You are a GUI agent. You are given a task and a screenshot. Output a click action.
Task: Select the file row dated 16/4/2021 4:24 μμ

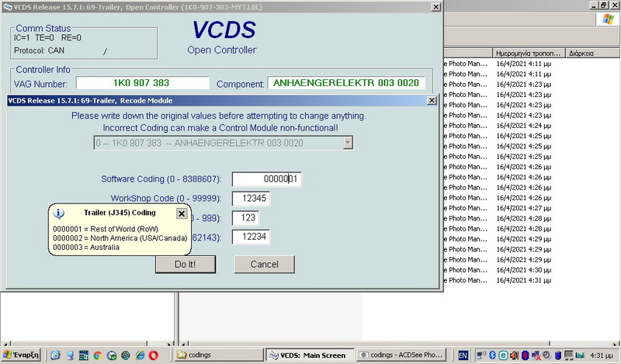(498, 126)
